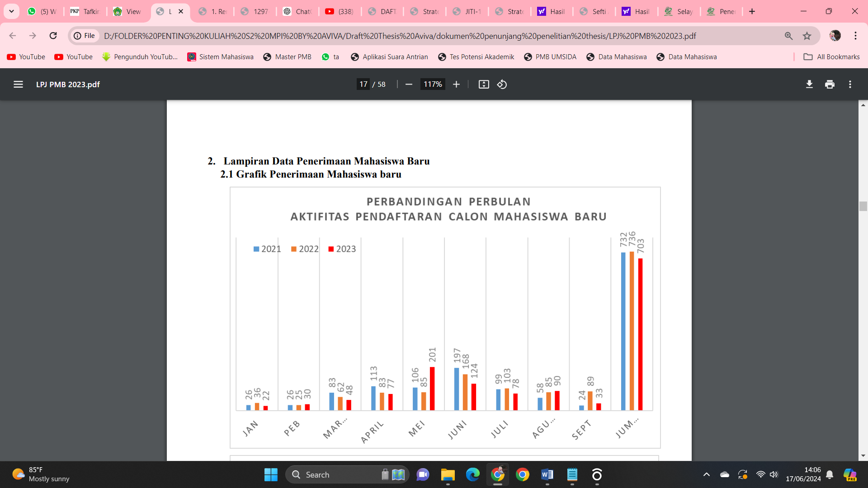Bookmark this page with star icon
Image resolution: width=868 pixels, height=488 pixels.
(807, 36)
